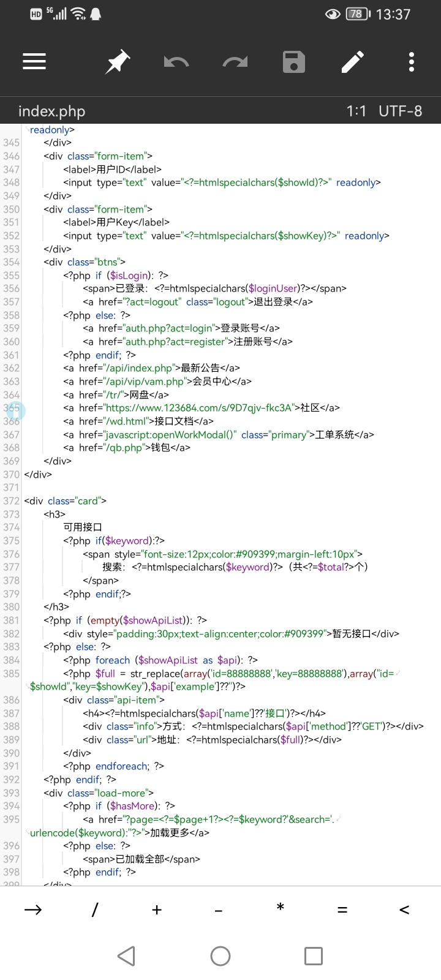441x980 pixels.
Task: Tap the notification bell in status bar
Action: pyautogui.click(x=96, y=14)
